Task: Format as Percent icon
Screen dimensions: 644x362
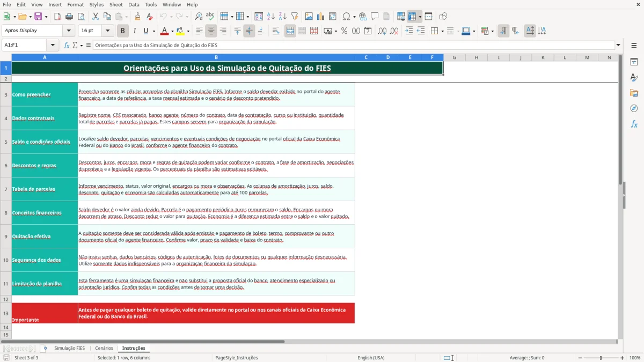Action: (x=345, y=31)
